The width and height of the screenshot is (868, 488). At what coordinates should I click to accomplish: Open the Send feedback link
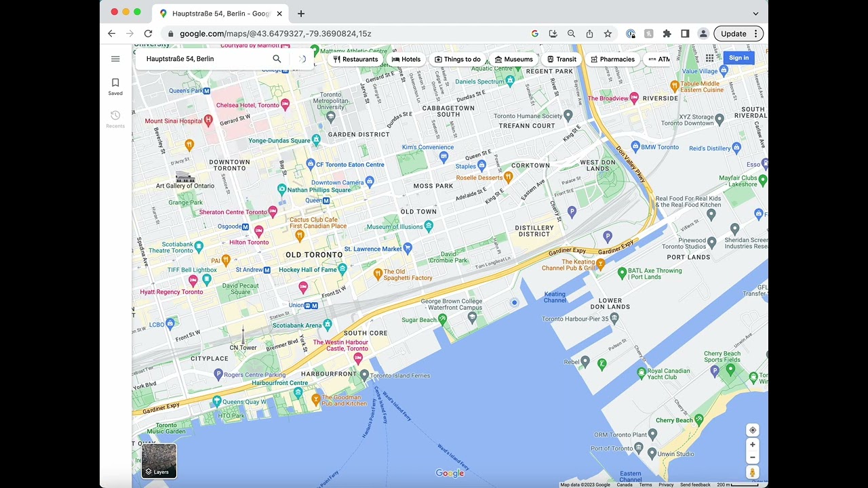[695, 485]
